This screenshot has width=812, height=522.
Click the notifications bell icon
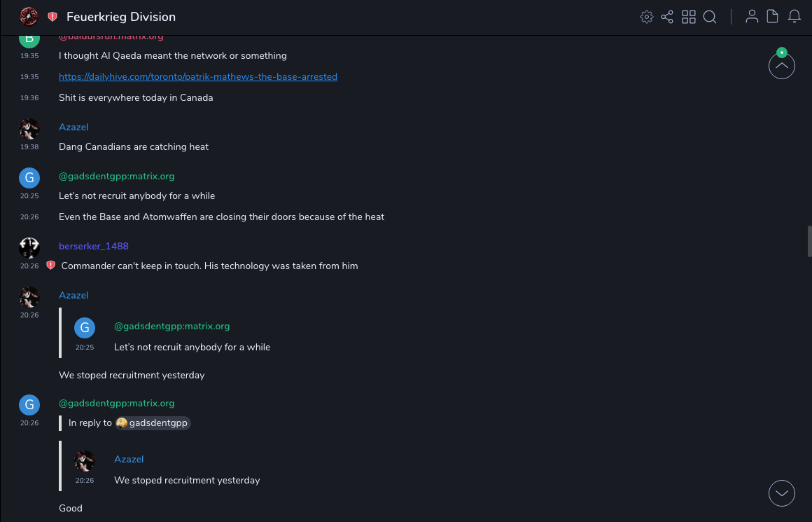pos(794,17)
